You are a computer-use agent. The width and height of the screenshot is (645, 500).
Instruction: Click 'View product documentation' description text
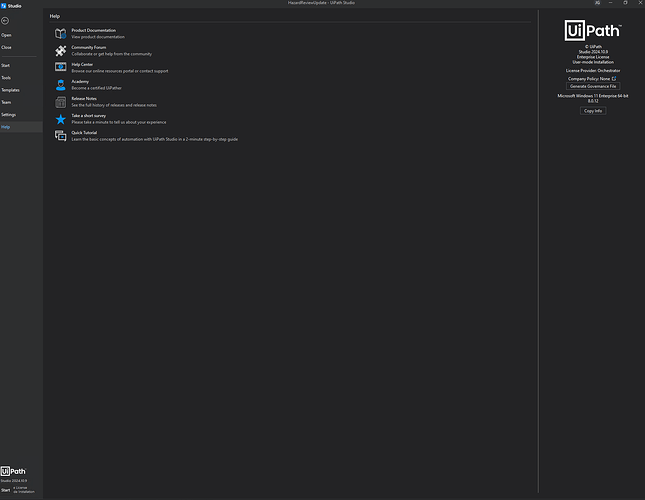point(98,37)
